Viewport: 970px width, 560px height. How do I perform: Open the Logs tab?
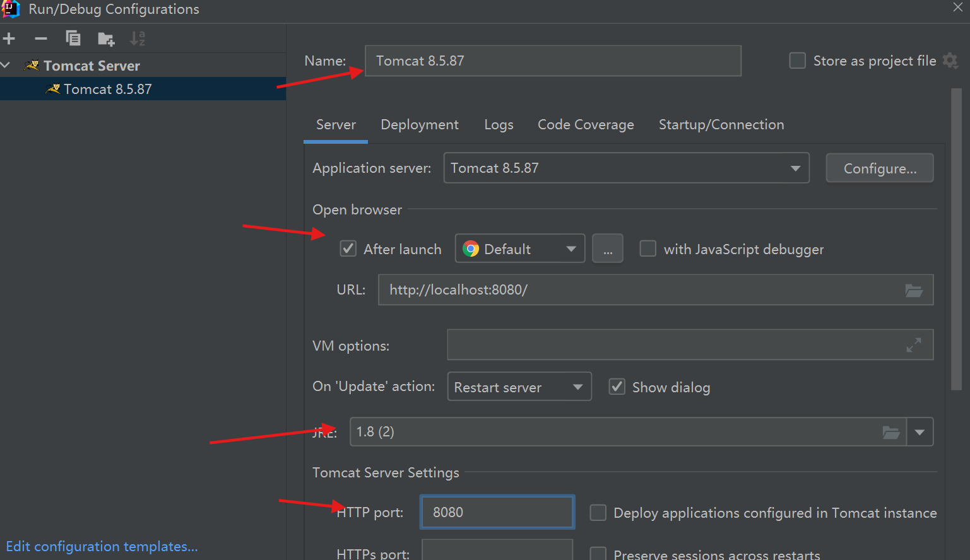[x=499, y=124]
